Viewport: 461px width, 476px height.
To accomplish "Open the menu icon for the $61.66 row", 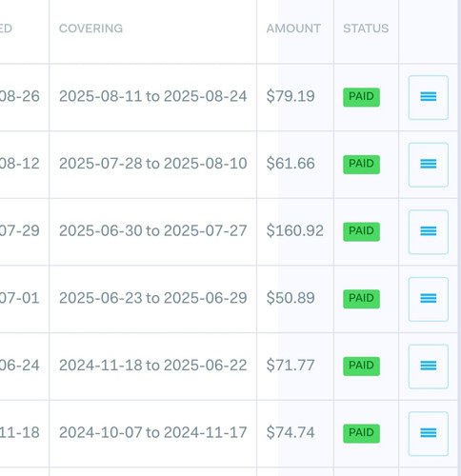I will (429, 165).
